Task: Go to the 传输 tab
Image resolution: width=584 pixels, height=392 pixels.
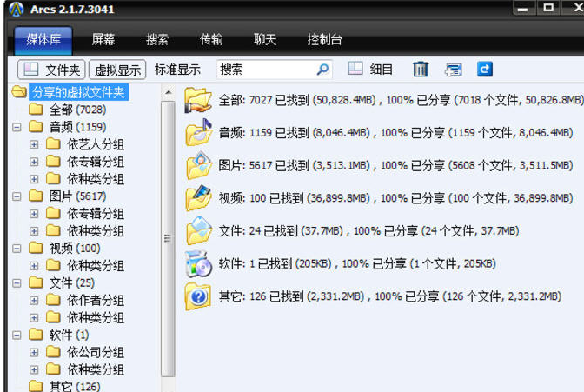Action: click(211, 39)
